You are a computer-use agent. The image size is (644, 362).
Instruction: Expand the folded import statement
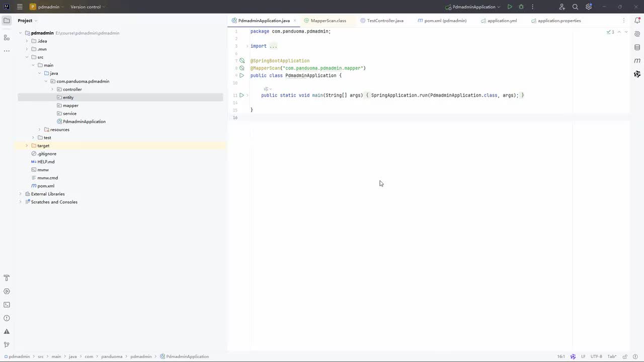248,46
